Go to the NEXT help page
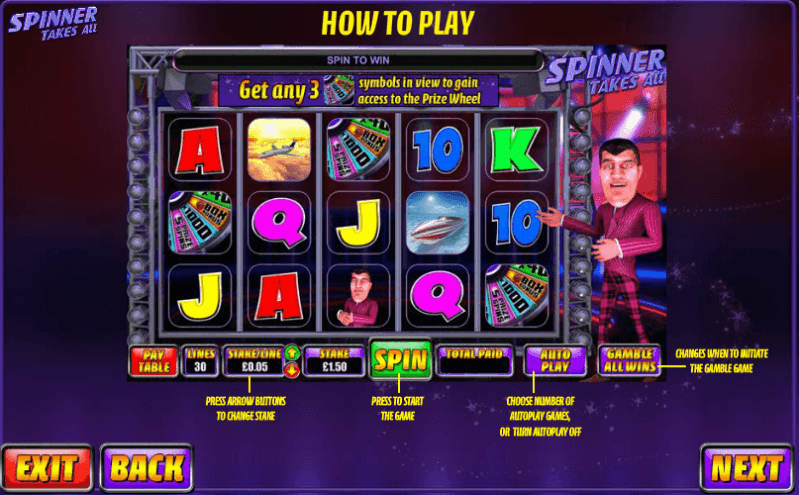799x495 pixels. coord(746,467)
